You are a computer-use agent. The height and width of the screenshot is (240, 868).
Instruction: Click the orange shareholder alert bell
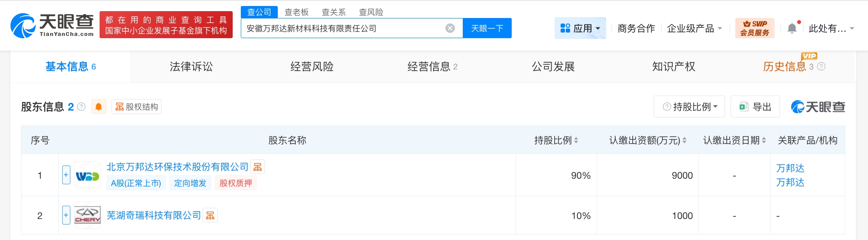click(x=98, y=107)
